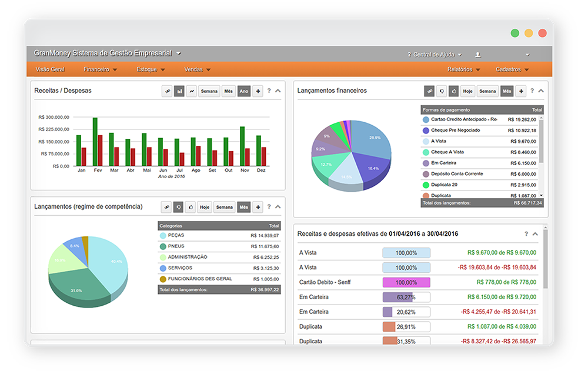This screenshot has width=588, height=381.
Task: Toggle the Mês filter in Lançamentos financeiros
Action: tap(507, 91)
